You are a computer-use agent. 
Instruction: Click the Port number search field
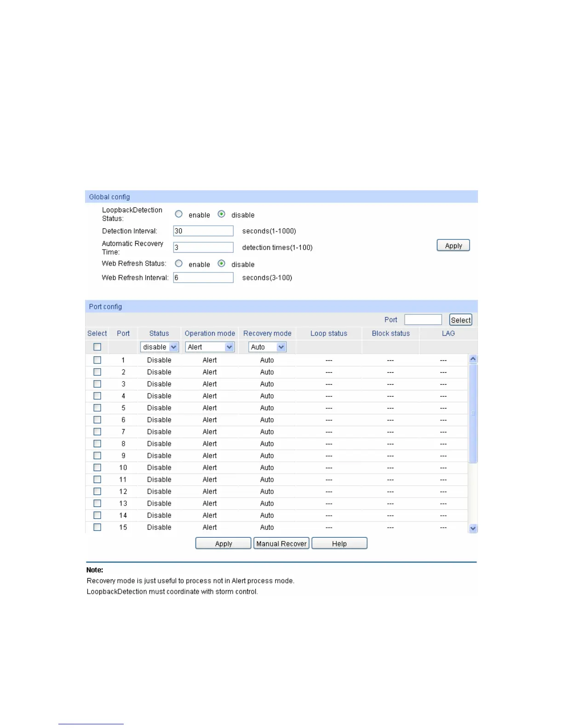coord(423,319)
